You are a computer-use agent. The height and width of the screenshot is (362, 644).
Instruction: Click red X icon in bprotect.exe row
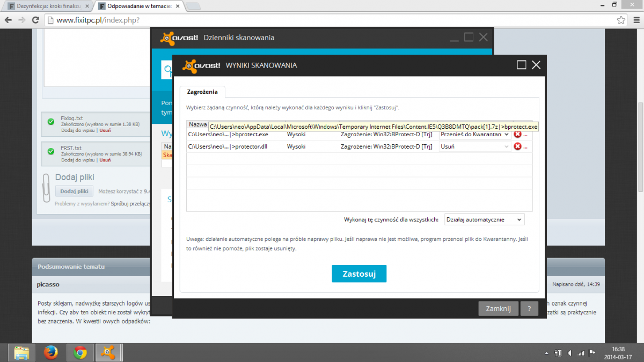[518, 134]
